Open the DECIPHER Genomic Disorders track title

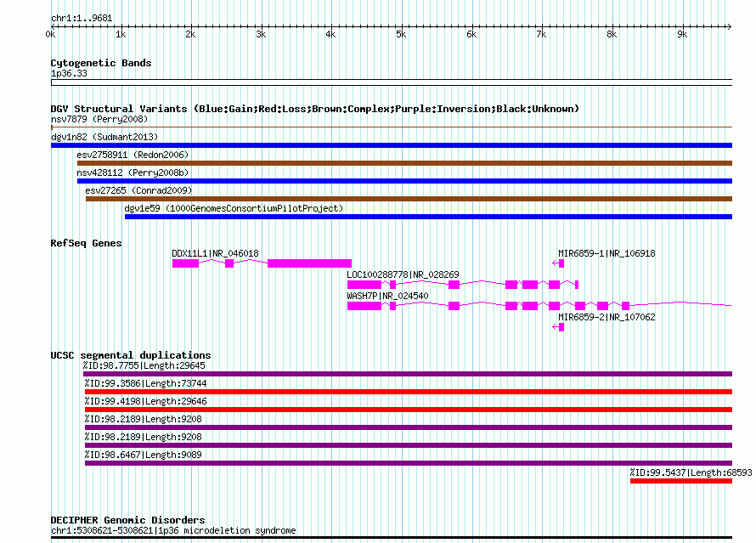click(x=127, y=520)
